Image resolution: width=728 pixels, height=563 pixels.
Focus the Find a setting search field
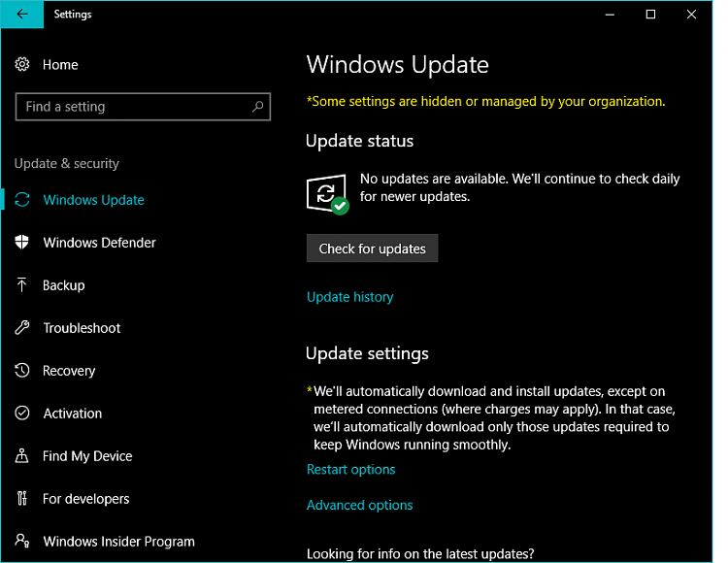pos(143,107)
